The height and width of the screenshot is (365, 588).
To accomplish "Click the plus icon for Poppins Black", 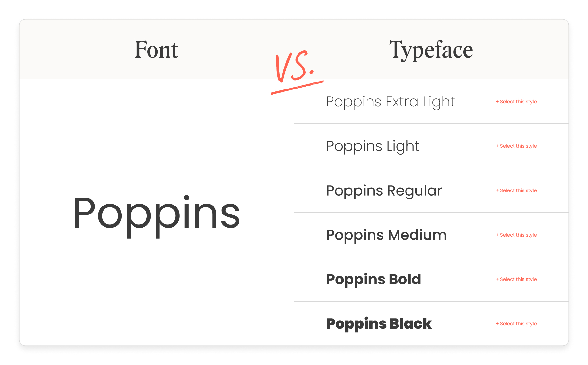I will click(497, 324).
